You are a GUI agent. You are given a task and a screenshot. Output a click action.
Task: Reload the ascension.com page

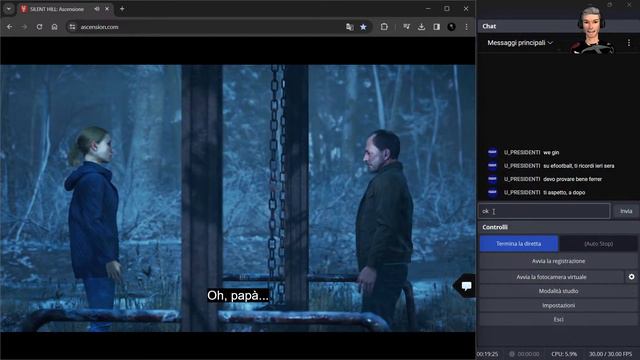(x=39, y=27)
